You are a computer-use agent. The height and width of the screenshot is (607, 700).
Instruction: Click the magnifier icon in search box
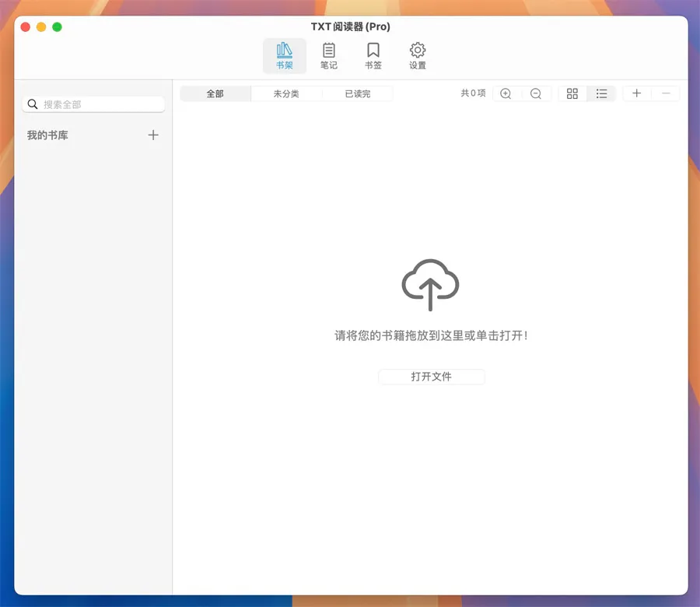pos(33,104)
